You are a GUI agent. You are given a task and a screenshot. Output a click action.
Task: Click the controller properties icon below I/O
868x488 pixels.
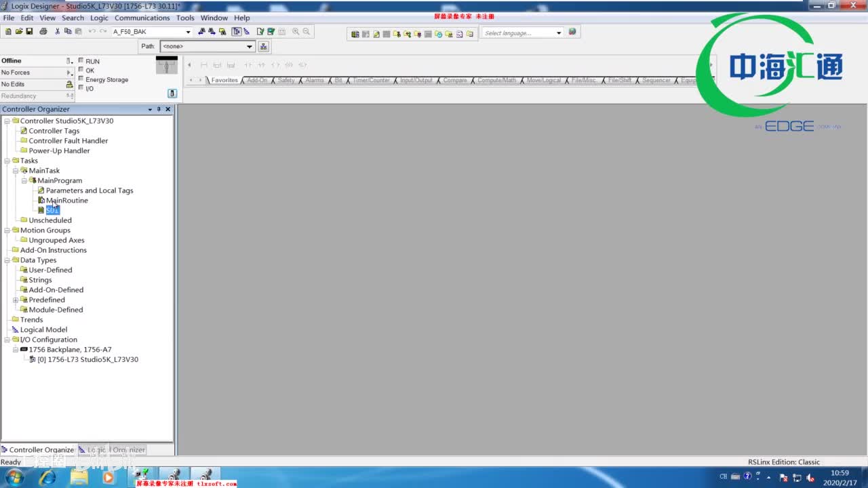coord(172,94)
